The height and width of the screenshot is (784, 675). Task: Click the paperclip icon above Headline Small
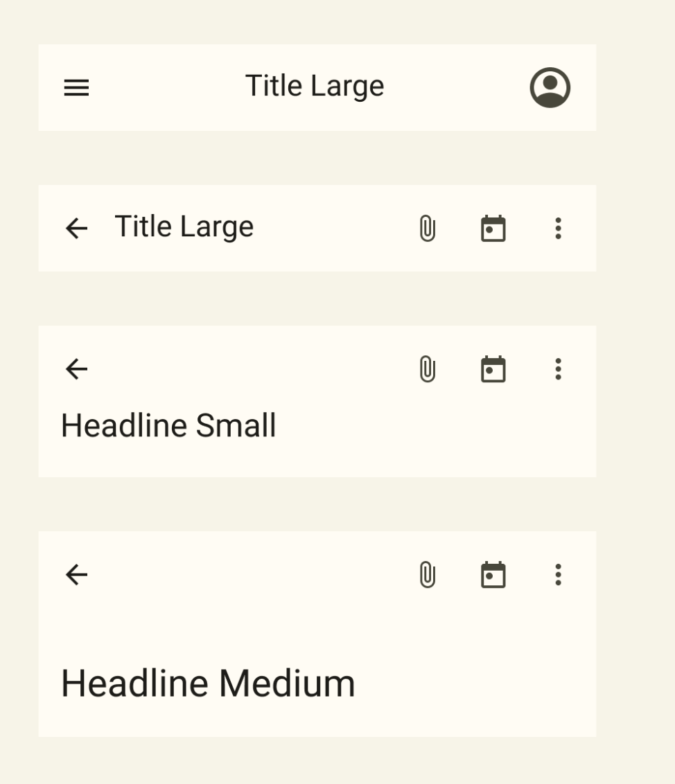[428, 369]
